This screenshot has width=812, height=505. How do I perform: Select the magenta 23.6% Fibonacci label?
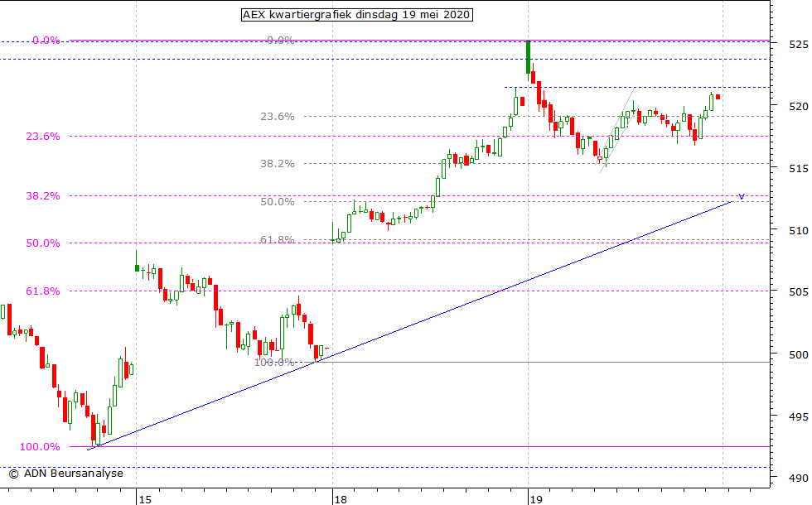click(x=43, y=137)
